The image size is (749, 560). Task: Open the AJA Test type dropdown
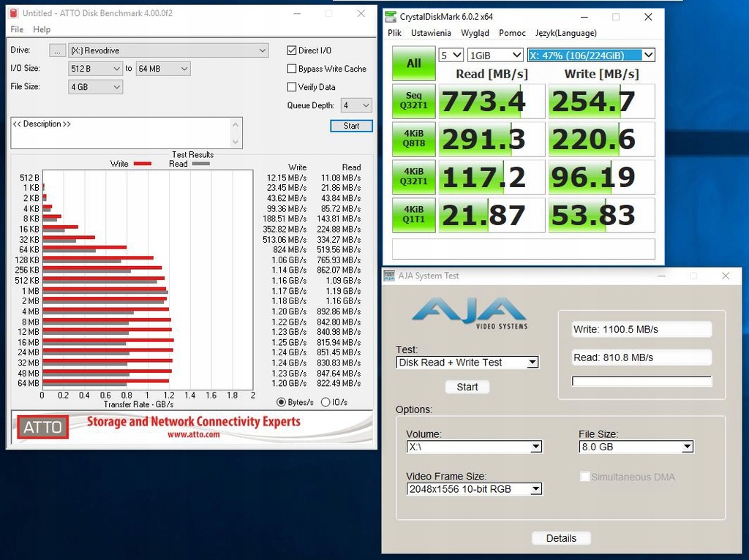(x=467, y=363)
